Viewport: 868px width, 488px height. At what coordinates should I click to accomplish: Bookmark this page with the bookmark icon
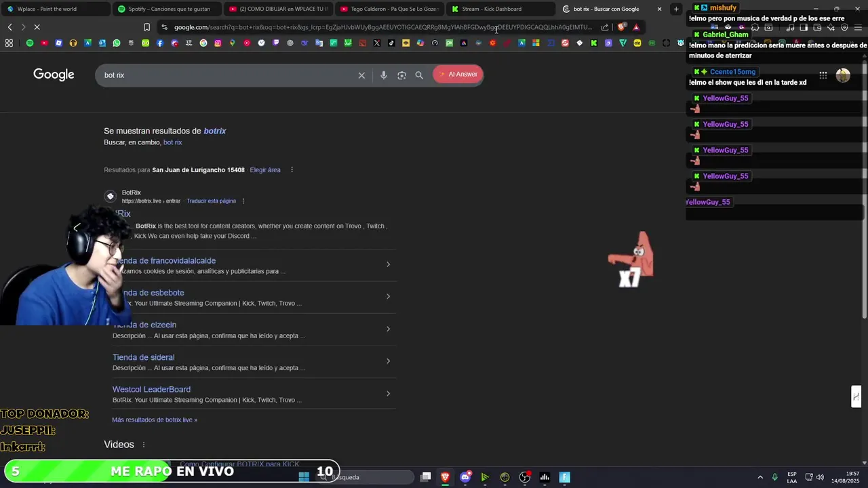[146, 27]
